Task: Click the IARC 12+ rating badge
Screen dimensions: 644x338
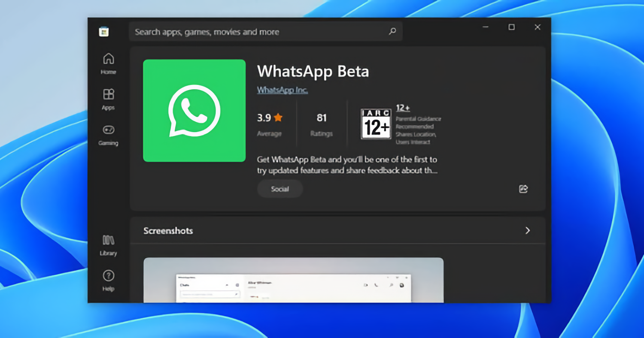Action: (376, 124)
